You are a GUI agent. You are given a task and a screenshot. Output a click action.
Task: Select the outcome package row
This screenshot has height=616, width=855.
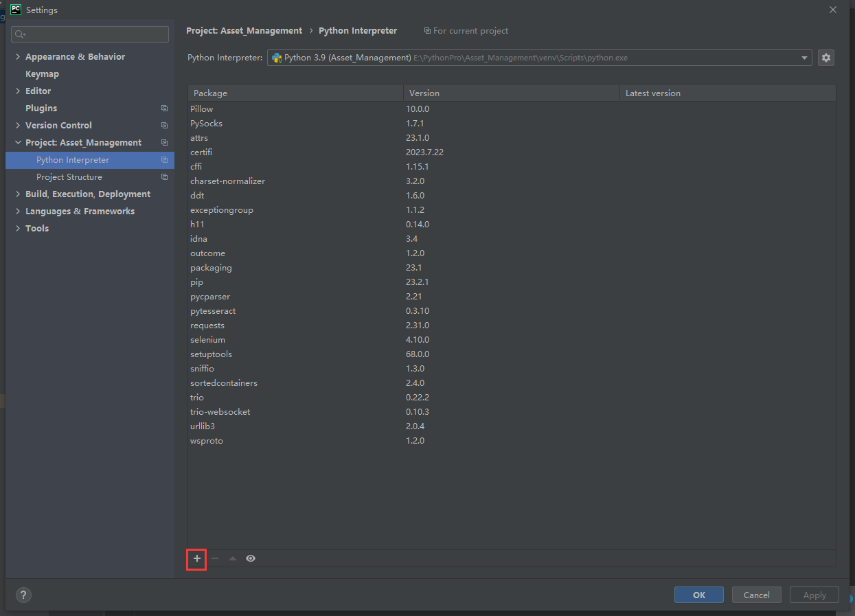(512, 253)
